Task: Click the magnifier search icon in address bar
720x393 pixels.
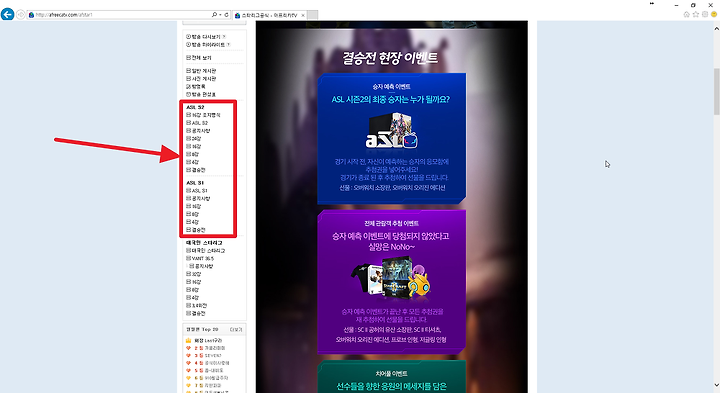Action: (x=214, y=15)
